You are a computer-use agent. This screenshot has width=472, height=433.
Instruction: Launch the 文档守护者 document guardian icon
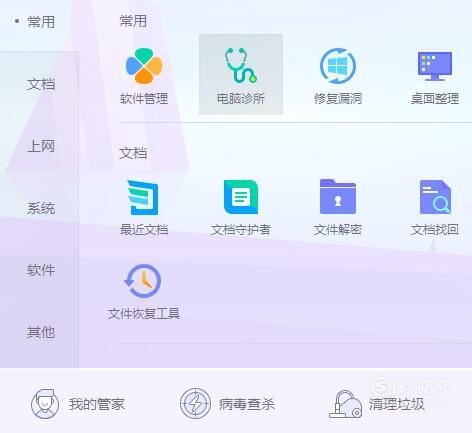[241, 197]
